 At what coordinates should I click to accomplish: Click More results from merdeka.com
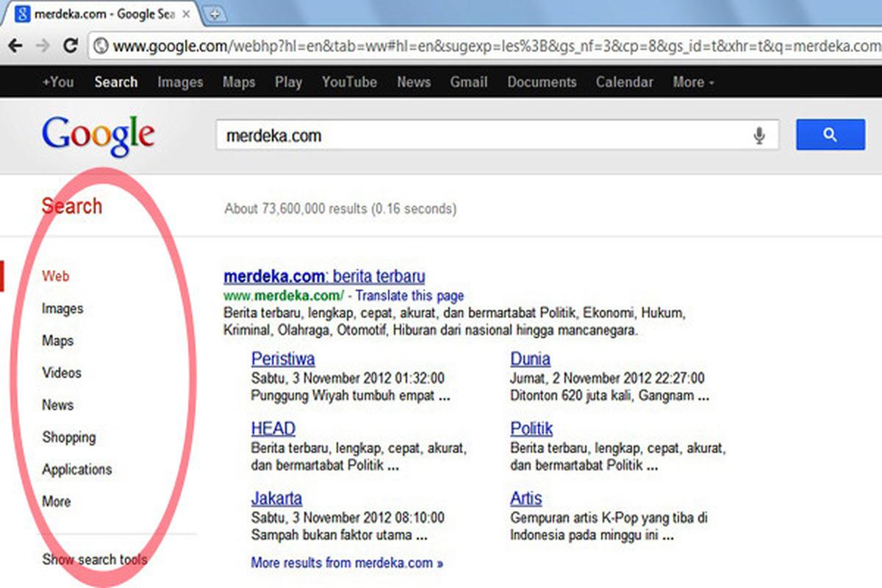point(347,563)
